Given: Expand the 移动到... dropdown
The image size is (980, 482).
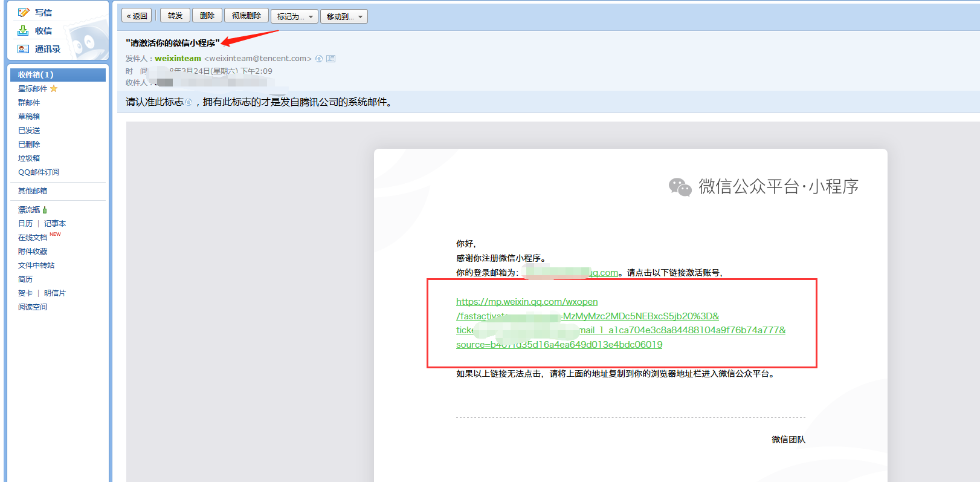Looking at the screenshot, I should 344,16.
